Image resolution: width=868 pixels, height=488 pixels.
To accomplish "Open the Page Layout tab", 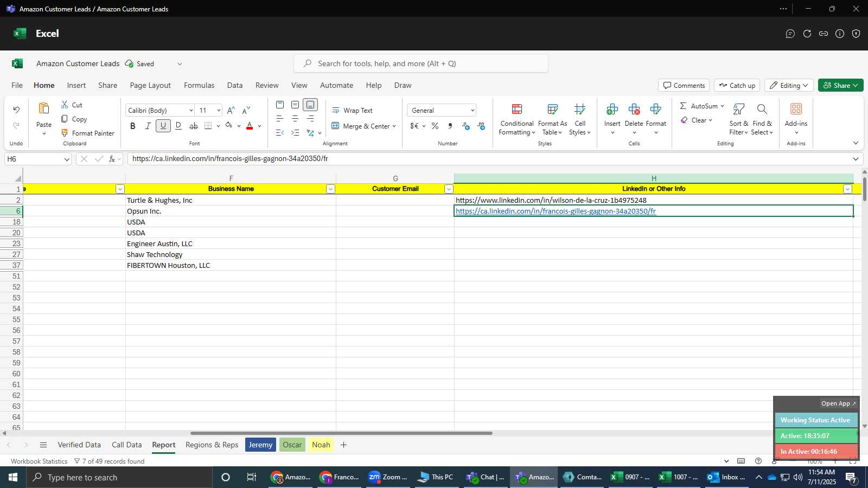I will (x=150, y=85).
